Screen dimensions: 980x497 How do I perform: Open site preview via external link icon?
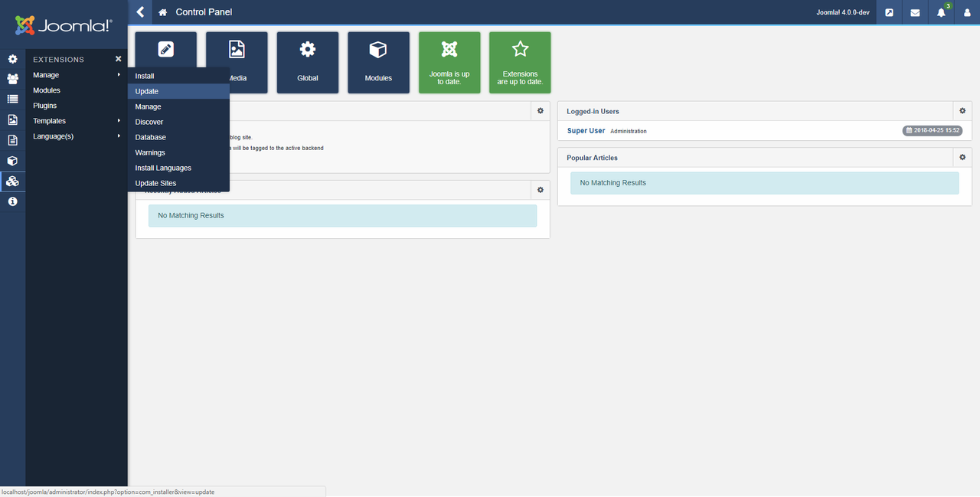889,12
